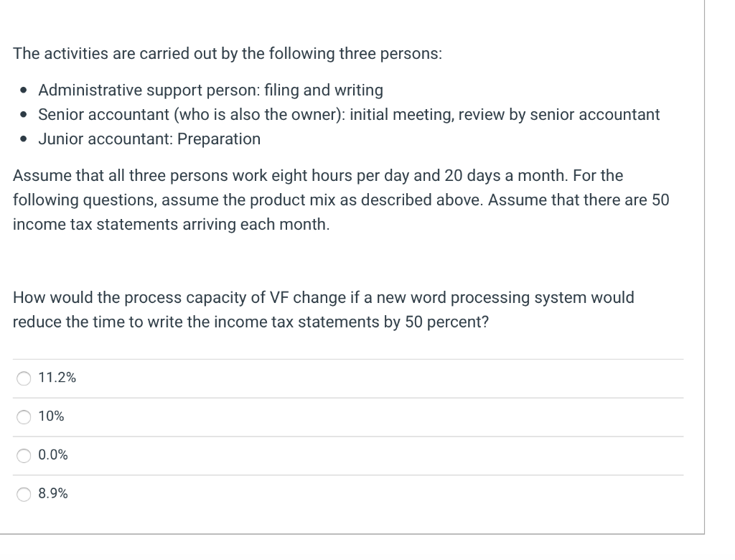Screen dimensions: 735x560
Task: Click the bullet about Junior accountant Preparation
Action: (149, 139)
